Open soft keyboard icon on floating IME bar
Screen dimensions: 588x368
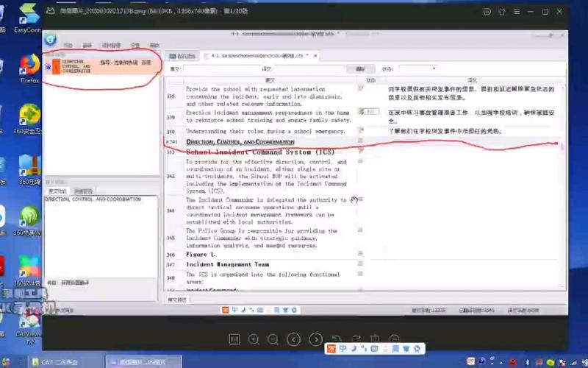tap(374, 348)
